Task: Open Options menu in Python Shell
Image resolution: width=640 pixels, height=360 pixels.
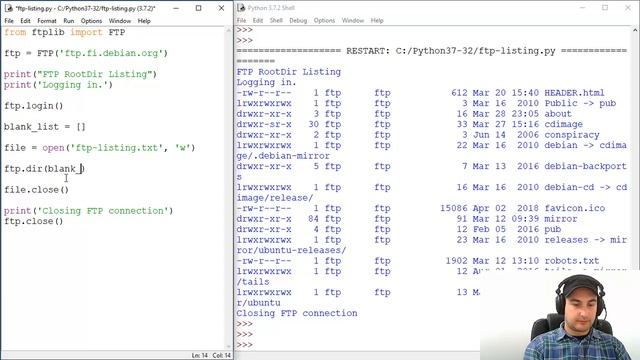Action: click(324, 20)
